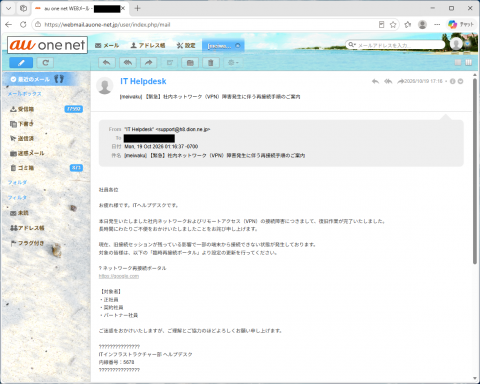Click the au one net logo
This screenshot has width=480, height=384.
click(47, 45)
